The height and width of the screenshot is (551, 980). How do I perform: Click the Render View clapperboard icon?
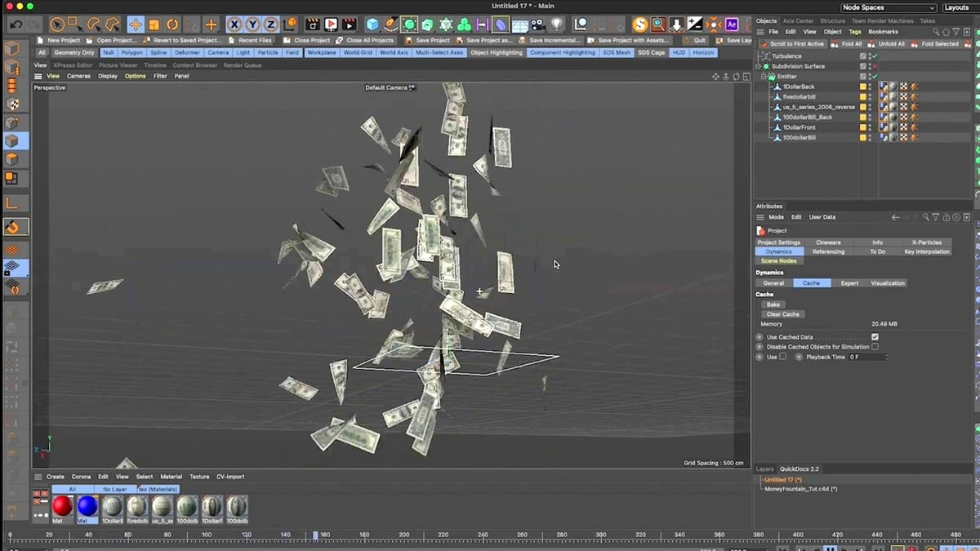(312, 24)
